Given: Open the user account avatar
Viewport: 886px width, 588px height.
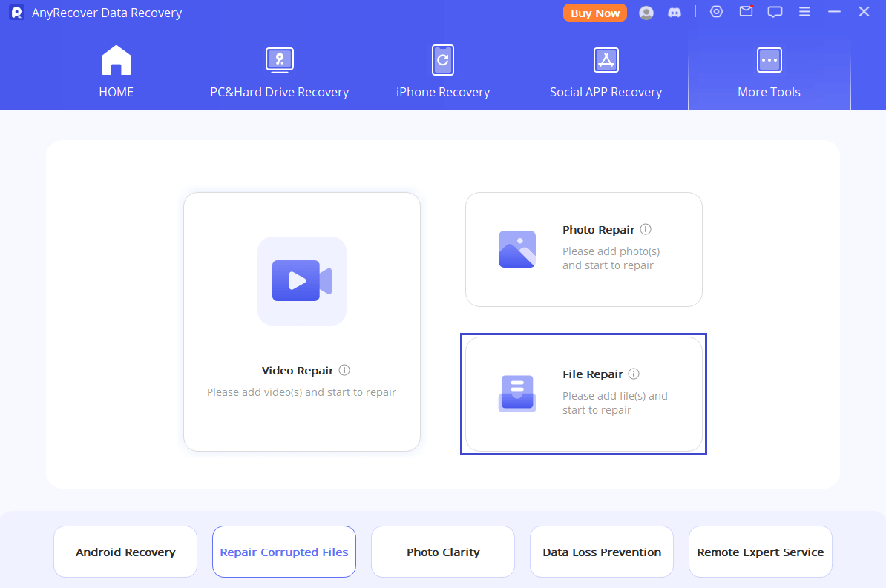Looking at the screenshot, I should [646, 12].
